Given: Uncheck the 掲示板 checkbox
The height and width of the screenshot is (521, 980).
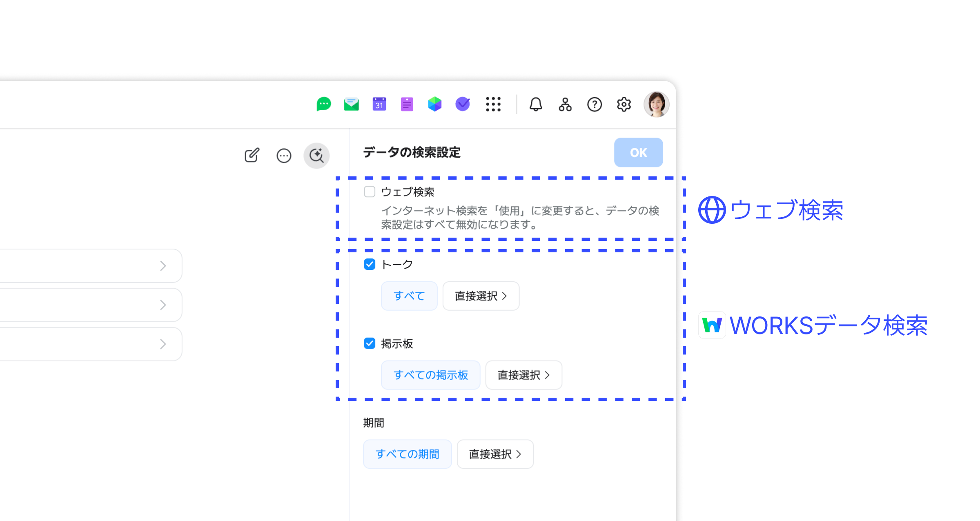Looking at the screenshot, I should 370,343.
